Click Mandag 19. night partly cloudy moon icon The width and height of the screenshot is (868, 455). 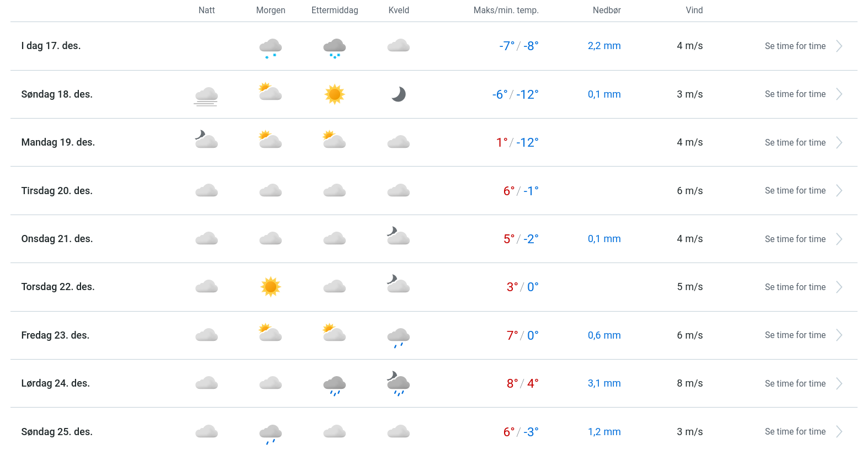point(206,140)
